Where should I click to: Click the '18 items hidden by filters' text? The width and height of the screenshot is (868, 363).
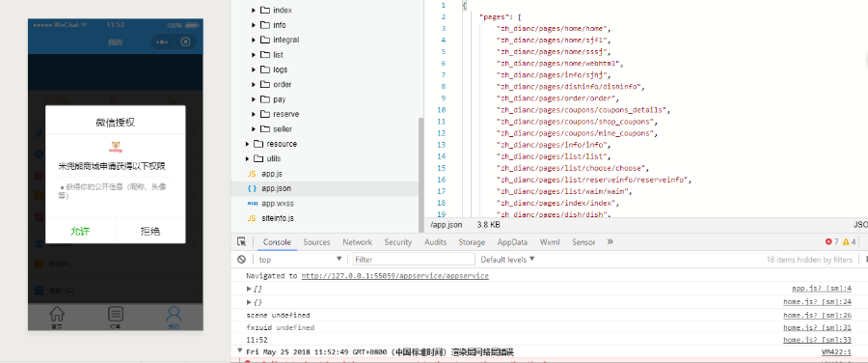click(809, 260)
